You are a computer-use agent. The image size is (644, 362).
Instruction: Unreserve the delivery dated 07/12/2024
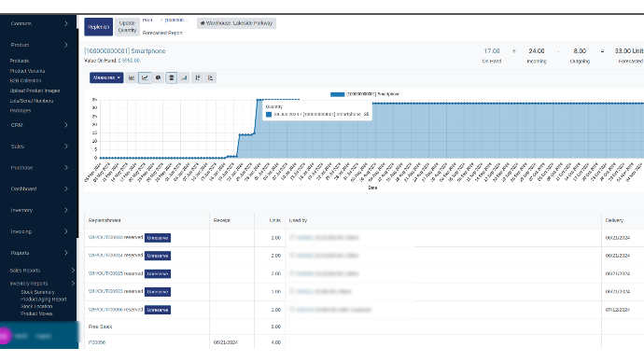point(158,310)
